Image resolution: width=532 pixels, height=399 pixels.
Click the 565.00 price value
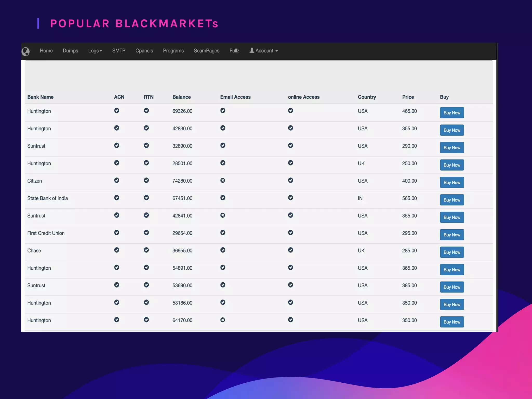[409, 198]
